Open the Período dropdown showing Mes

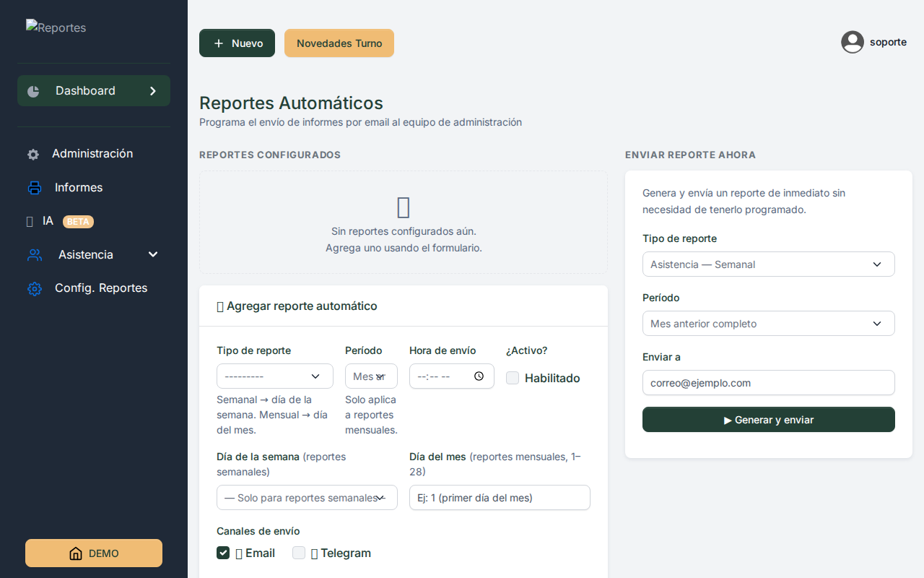[371, 376]
